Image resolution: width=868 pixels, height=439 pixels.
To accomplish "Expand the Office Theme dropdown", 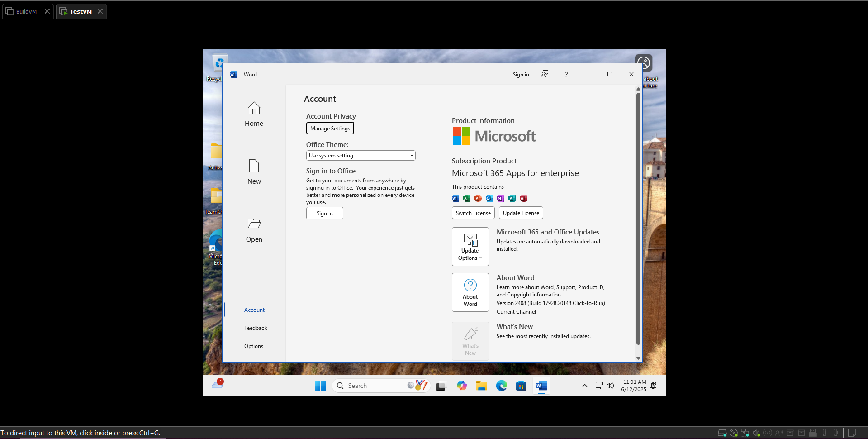I will coord(360,156).
